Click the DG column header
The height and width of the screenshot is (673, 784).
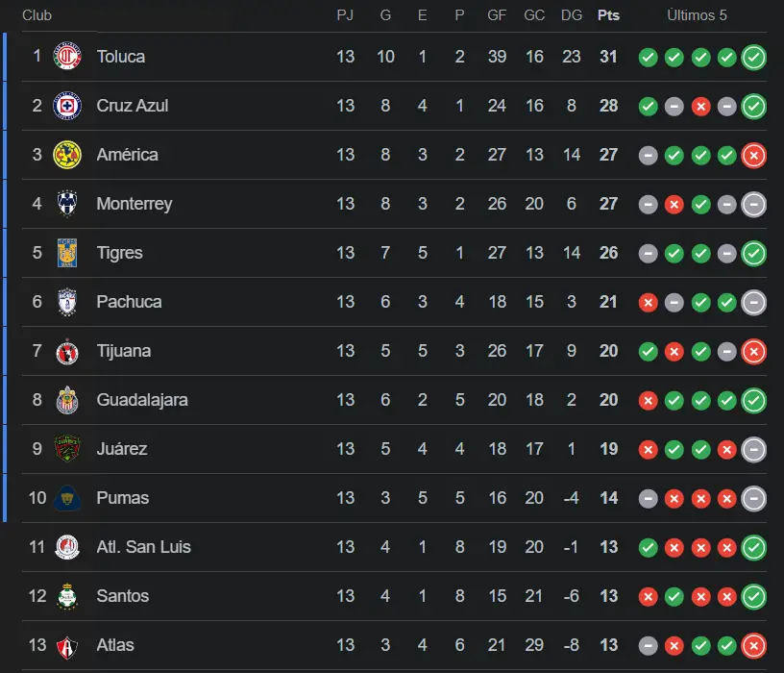click(x=571, y=15)
